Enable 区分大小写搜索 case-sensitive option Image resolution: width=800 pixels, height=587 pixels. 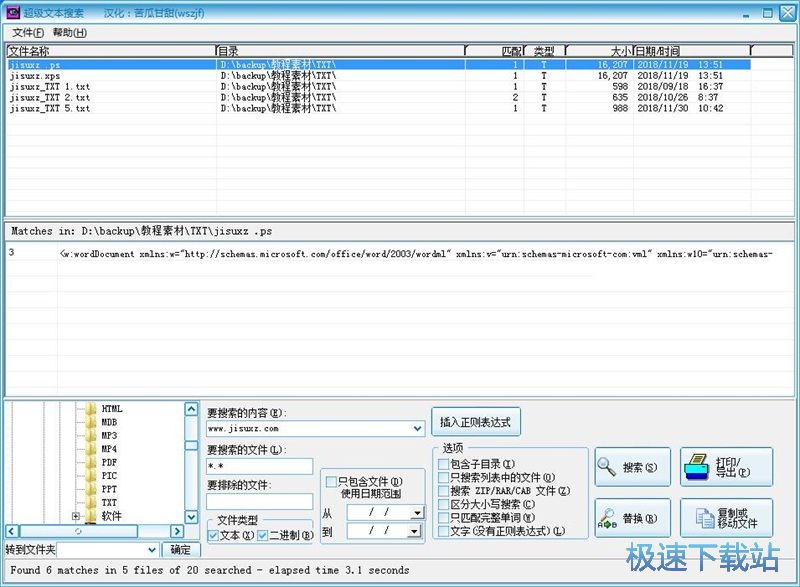click(444, 504)
